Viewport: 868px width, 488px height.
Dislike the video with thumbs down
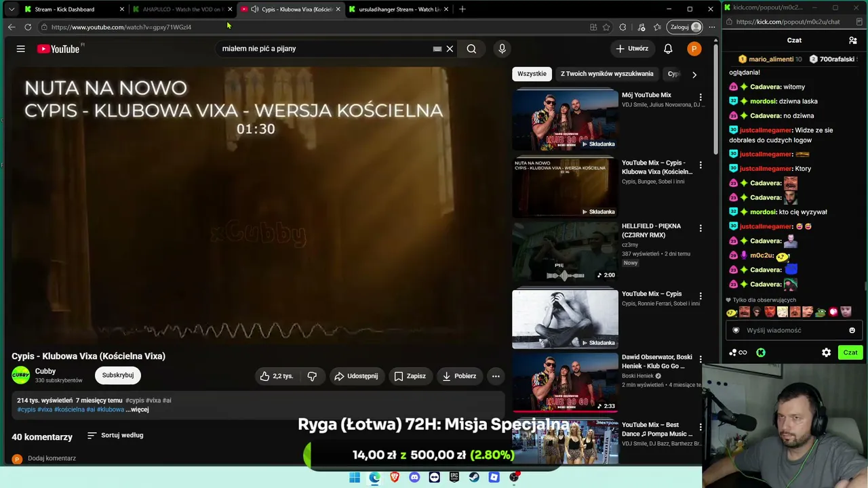coord(312,376)
